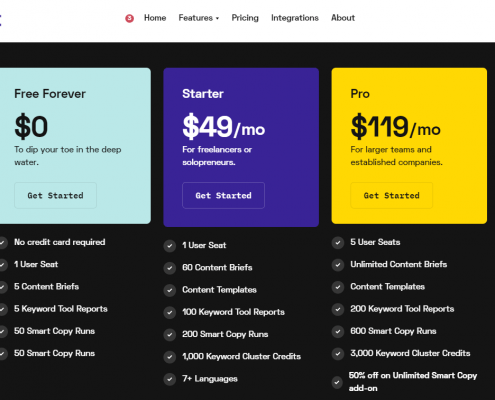Viewport: 495px width, 400px height.
Task: Open the About navigation link
Action: (343, 18)
